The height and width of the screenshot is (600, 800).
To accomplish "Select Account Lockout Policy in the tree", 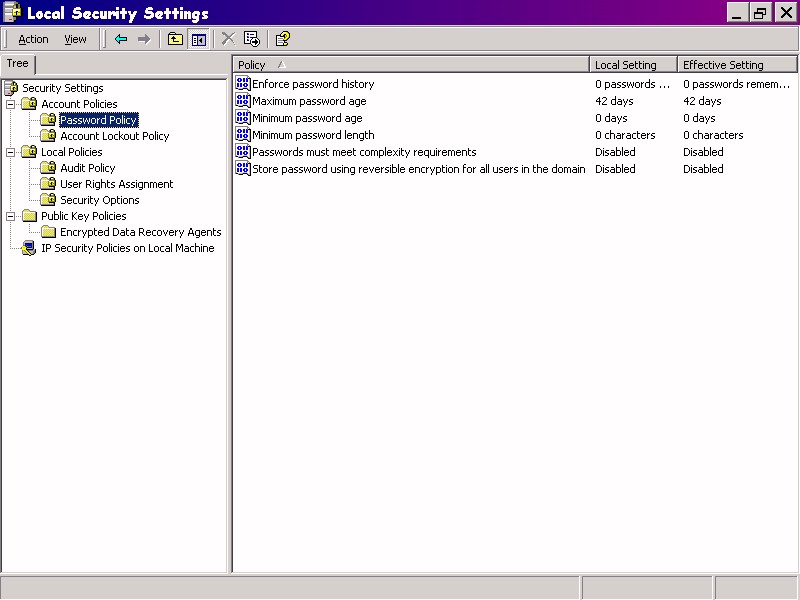I will click(x=114, y=136).
